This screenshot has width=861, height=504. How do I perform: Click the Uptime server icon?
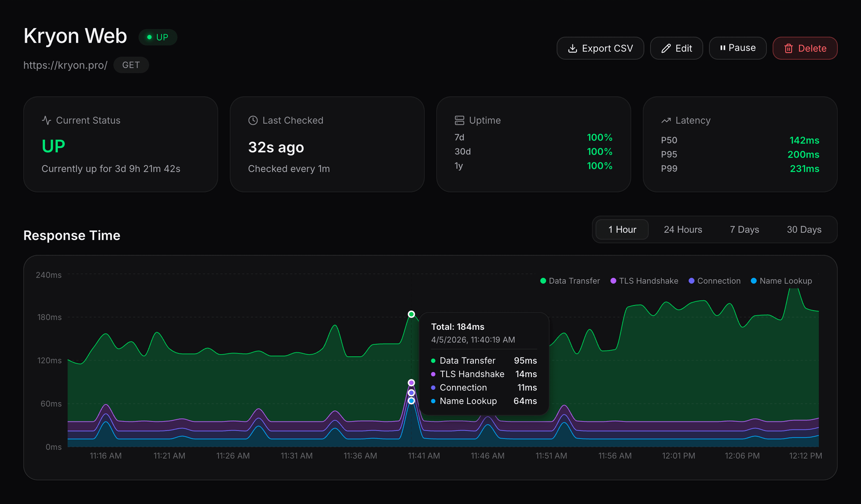point(460,120)
